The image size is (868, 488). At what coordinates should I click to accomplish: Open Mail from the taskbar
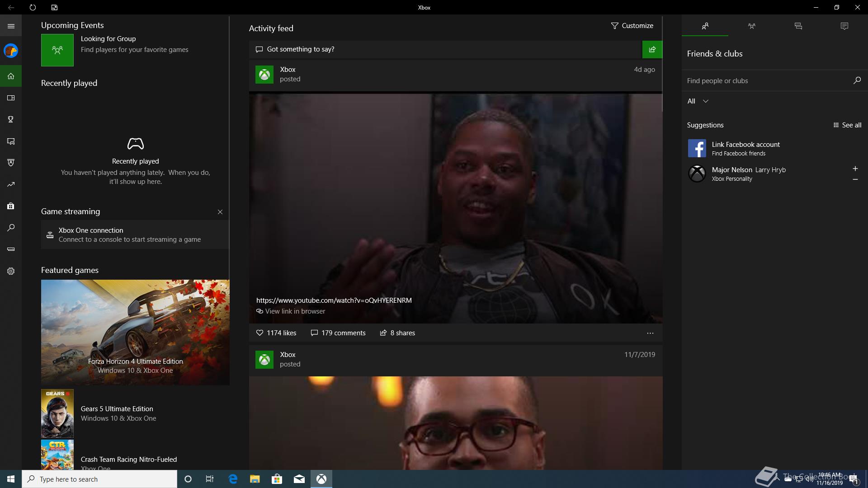299,479
